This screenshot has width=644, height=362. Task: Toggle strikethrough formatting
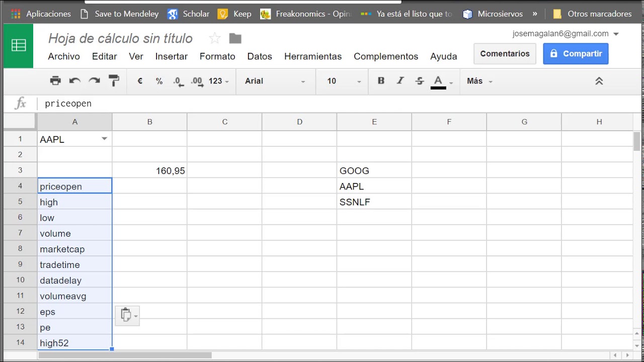tap(420, 81)
